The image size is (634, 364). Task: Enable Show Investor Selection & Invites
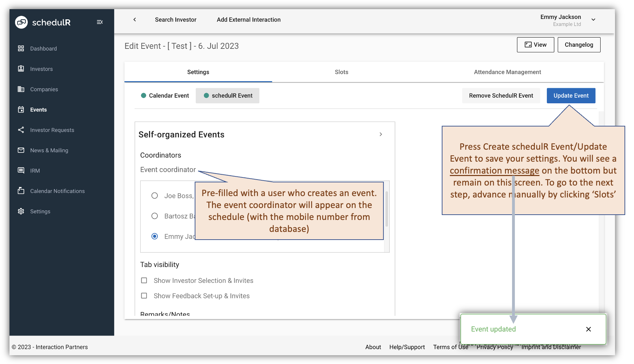click(x=144, y=280)
